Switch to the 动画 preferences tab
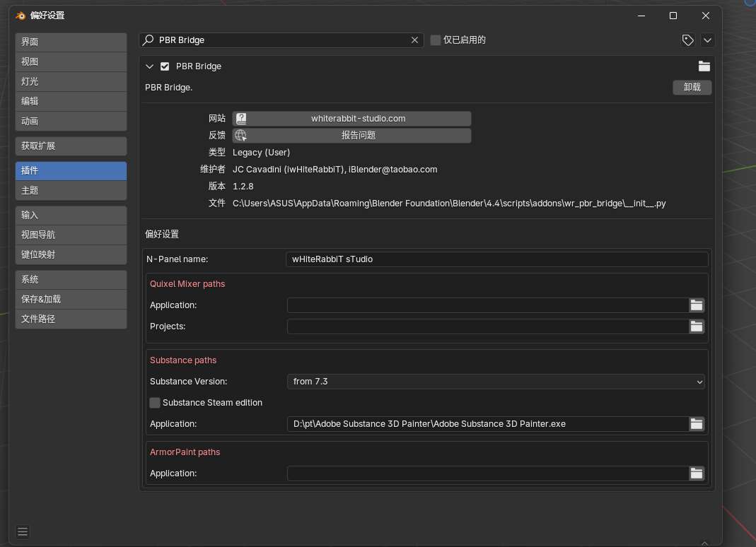This screenshot has width=756, height=547. (x=71, y=121)
